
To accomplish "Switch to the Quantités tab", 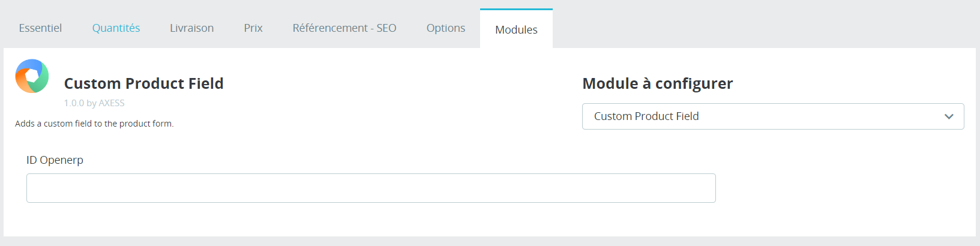I will point(116,28).
